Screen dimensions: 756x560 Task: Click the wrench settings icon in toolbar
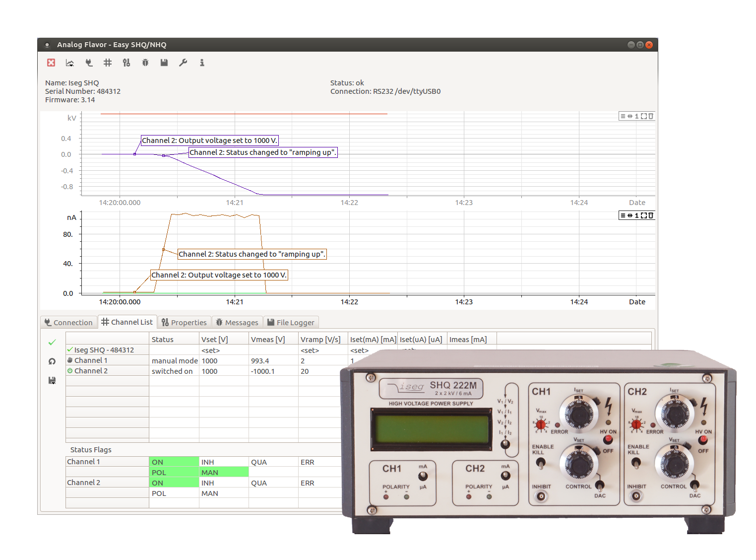pos(183,63)
